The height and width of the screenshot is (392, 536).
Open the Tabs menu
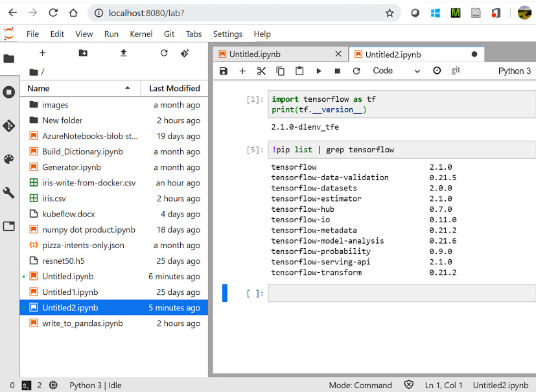[x=194, y=34]
